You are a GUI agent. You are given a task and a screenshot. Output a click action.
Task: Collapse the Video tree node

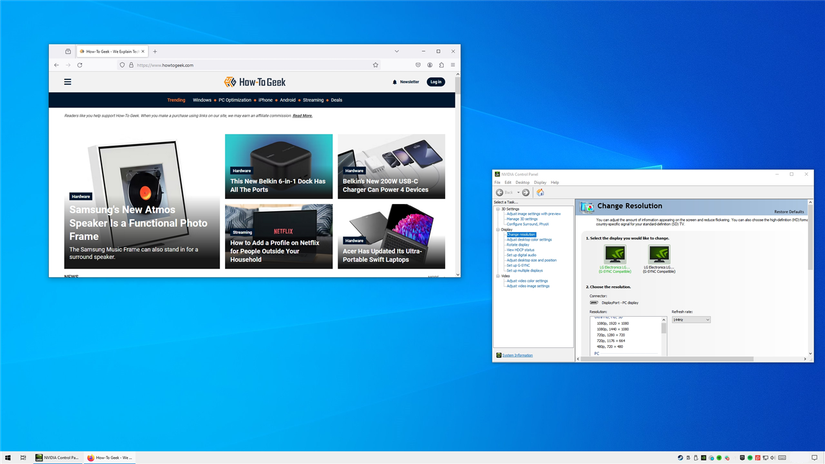point(498,276)
